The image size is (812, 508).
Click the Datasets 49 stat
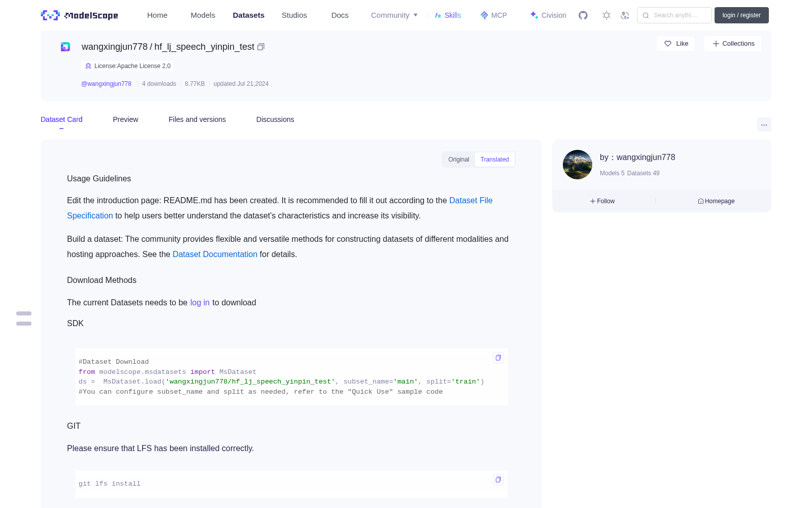click(644, 173)
